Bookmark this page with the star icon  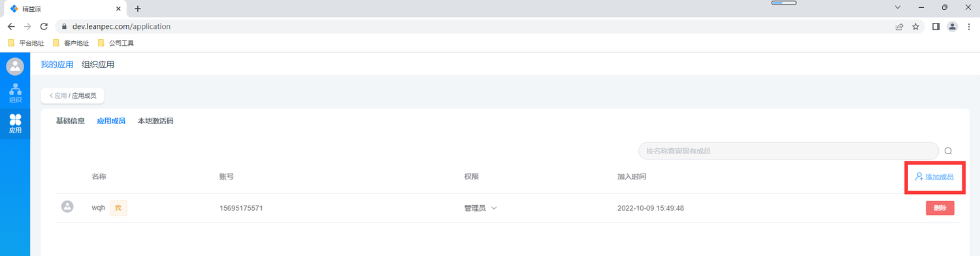tap(916, 27)
